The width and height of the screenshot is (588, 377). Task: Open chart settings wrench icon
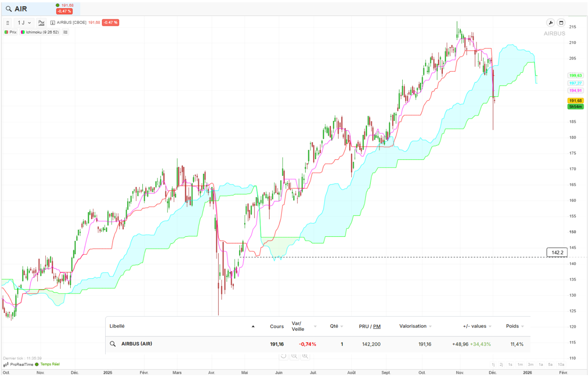pos(550,23)
